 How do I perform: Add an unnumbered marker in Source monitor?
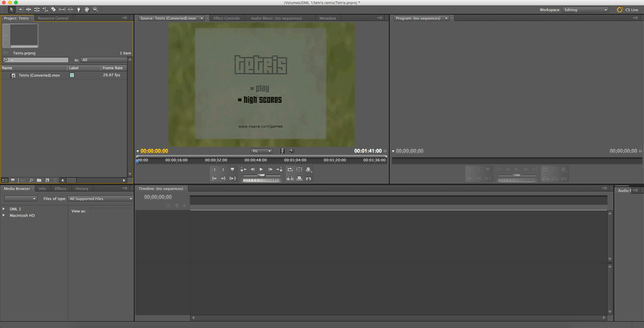coord(232,169)
